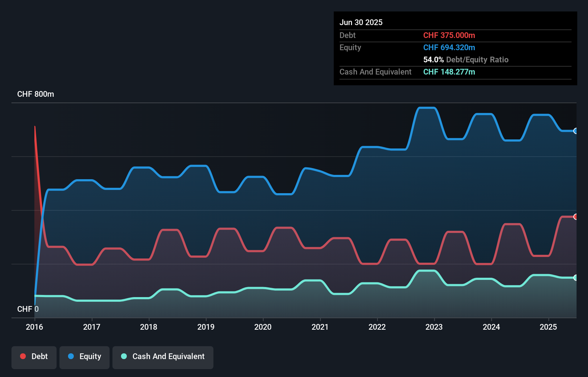Open the Debt row in the tooltip panel

(347, 35)
